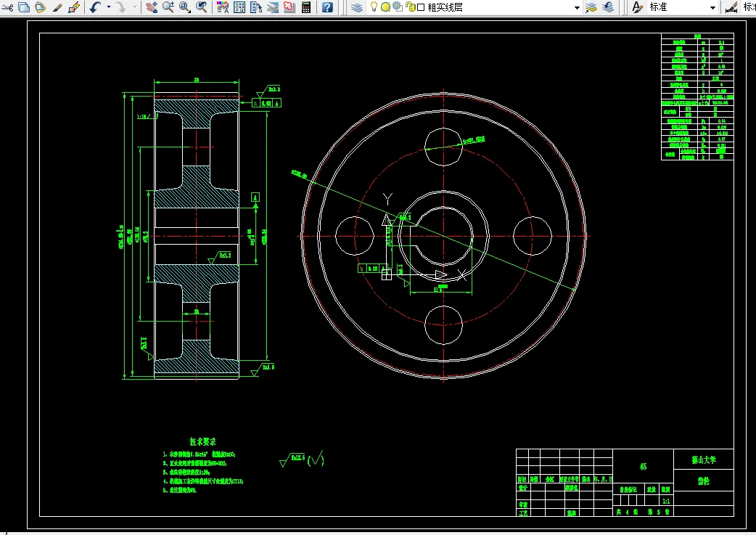
Task: Select the 燕山大学 title block text
Action: point(704,460)
